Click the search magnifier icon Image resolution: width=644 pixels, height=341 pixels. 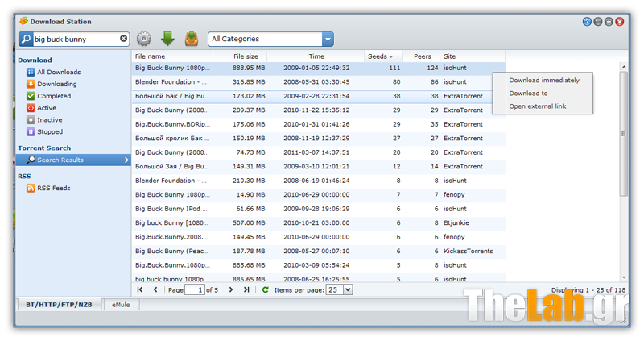pyautogui.click(x=26, y=39)
